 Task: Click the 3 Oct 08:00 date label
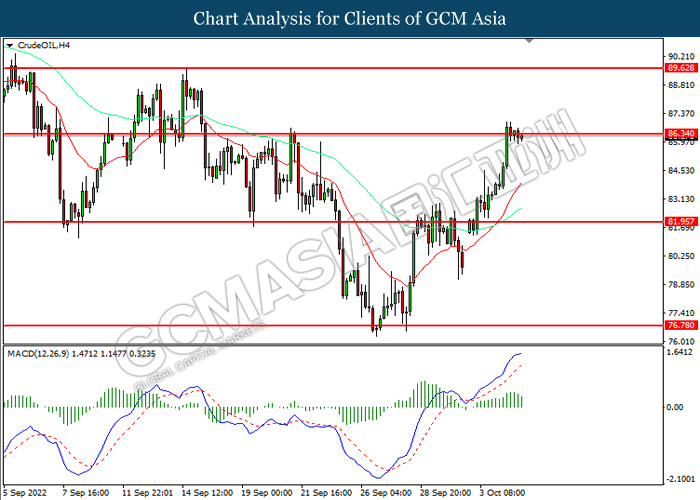pyautogui.click(x=503, y=493)
